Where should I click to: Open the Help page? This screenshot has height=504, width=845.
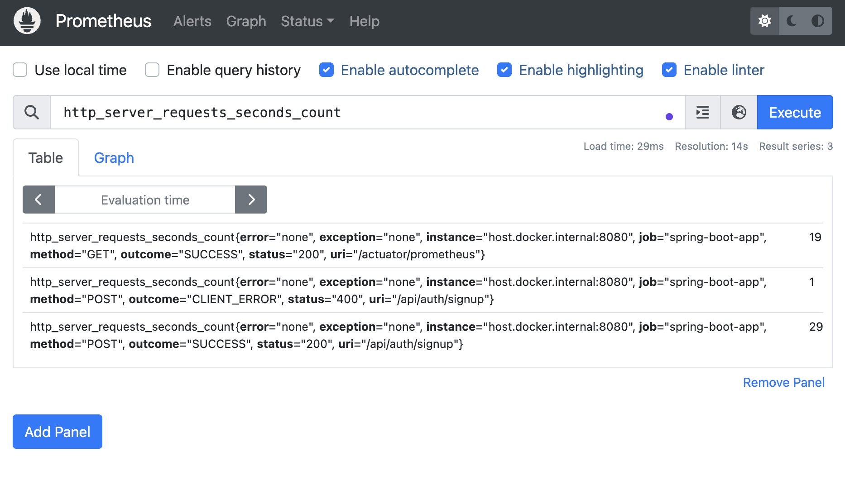coord(365,21)
